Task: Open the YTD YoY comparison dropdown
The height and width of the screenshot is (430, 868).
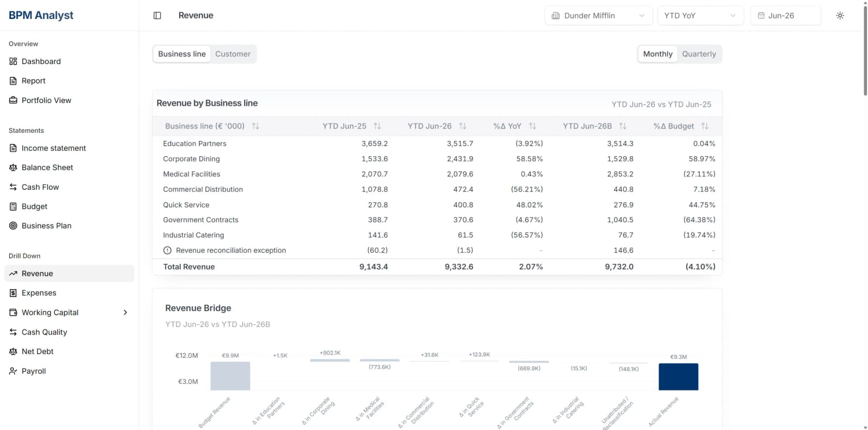Action: pyautogui.click(x=700, y=16)
